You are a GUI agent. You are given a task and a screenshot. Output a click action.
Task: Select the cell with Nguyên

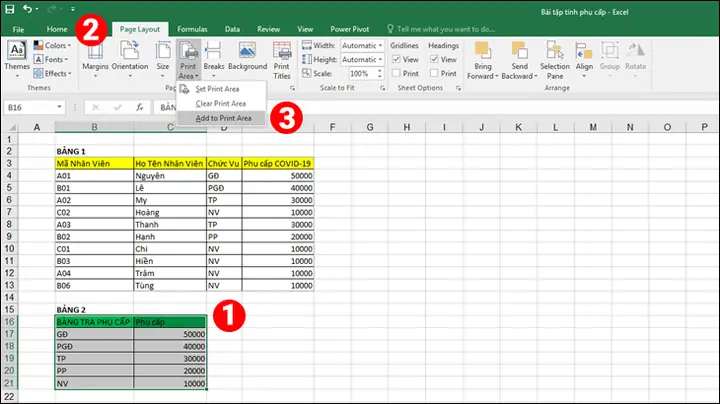pos(170,176)
